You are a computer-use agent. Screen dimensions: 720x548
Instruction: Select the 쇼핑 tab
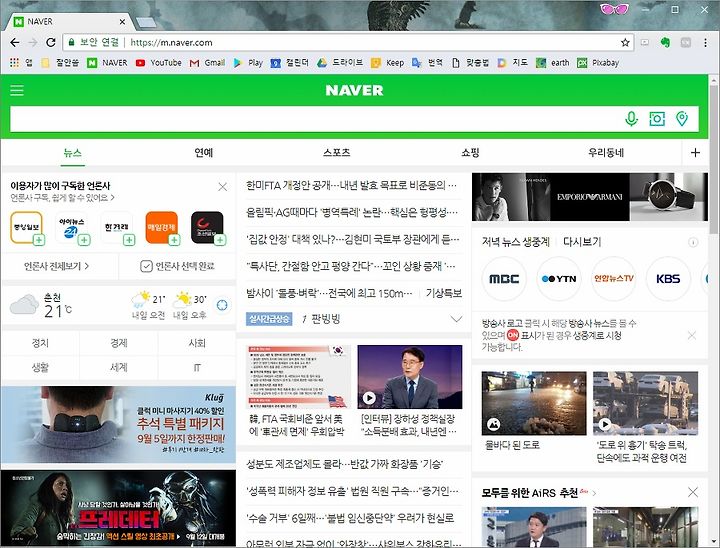tap(470, 153)
